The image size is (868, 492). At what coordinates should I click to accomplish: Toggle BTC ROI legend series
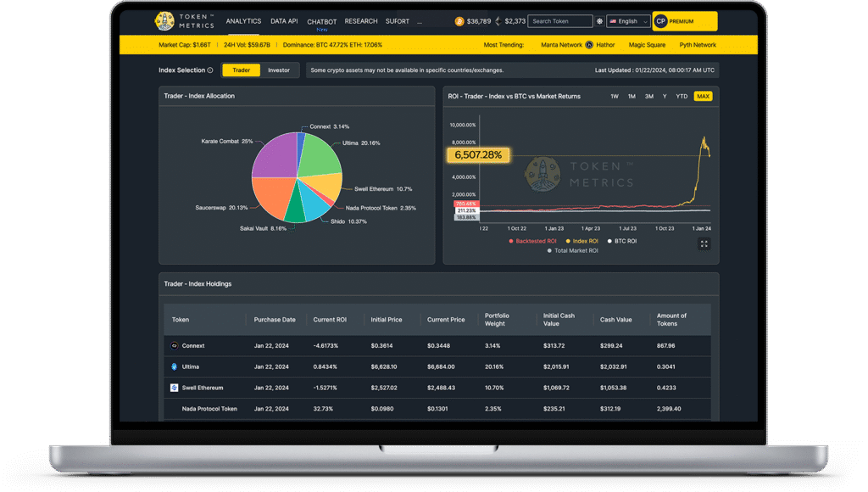click(x=622, y=241)
